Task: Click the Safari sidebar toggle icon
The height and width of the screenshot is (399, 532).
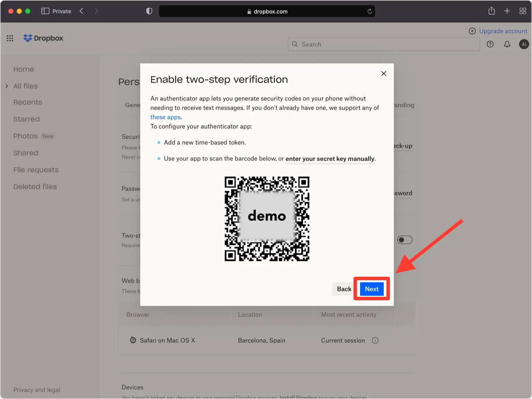Action: 45,11
